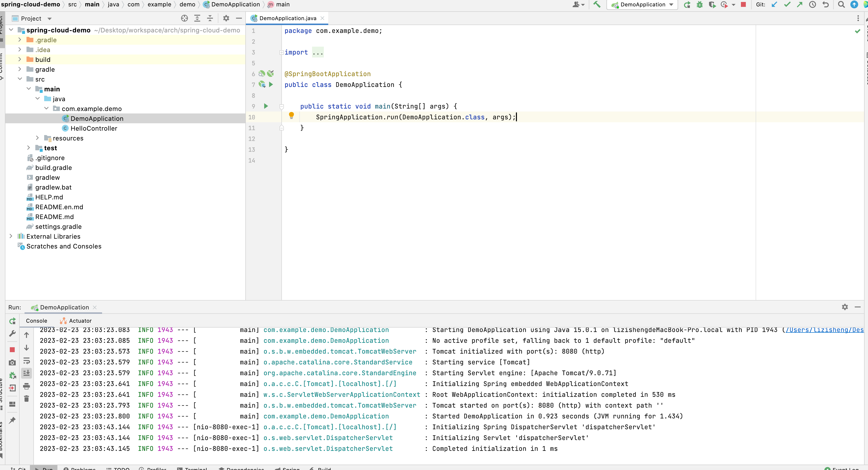Click the Debug DemoApplication bug icon
Image resolution: width=868 pixels, height=470 pixels.
[x=699, y=5]
